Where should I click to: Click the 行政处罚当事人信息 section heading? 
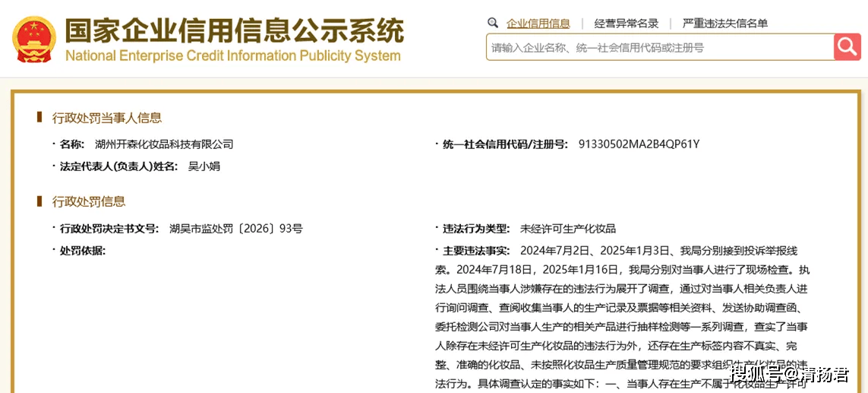[x=107, y=118]
